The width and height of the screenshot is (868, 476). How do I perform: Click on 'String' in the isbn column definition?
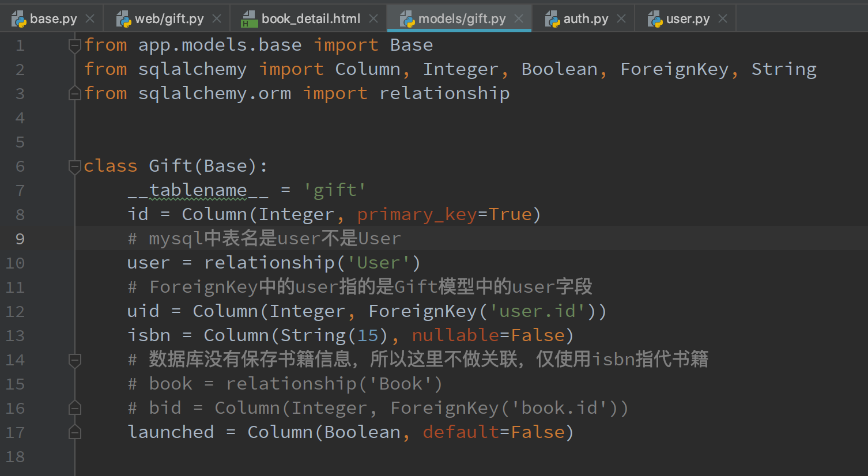313,335
